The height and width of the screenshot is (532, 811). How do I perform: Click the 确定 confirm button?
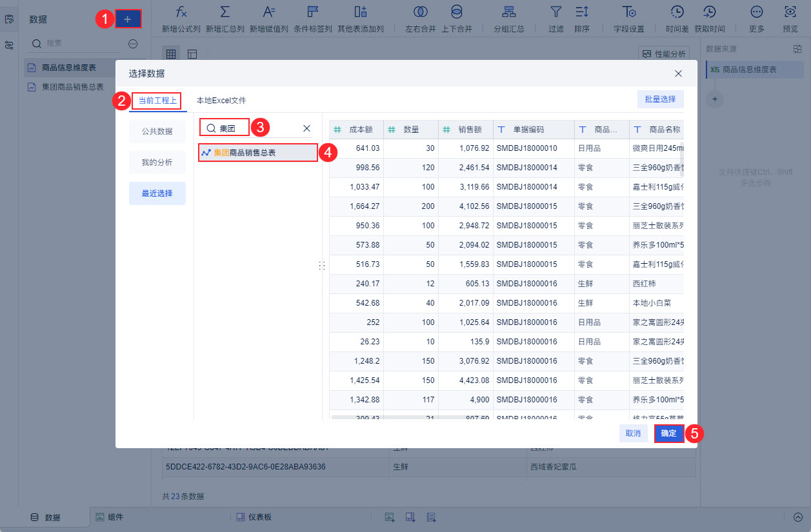pos(668,433)
